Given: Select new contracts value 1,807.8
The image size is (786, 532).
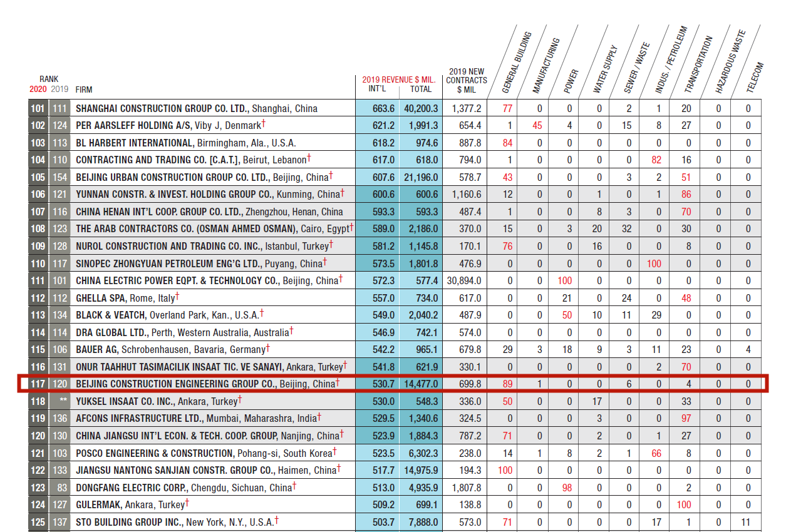Looking at the screenshot, I should (x=467, y=488).
